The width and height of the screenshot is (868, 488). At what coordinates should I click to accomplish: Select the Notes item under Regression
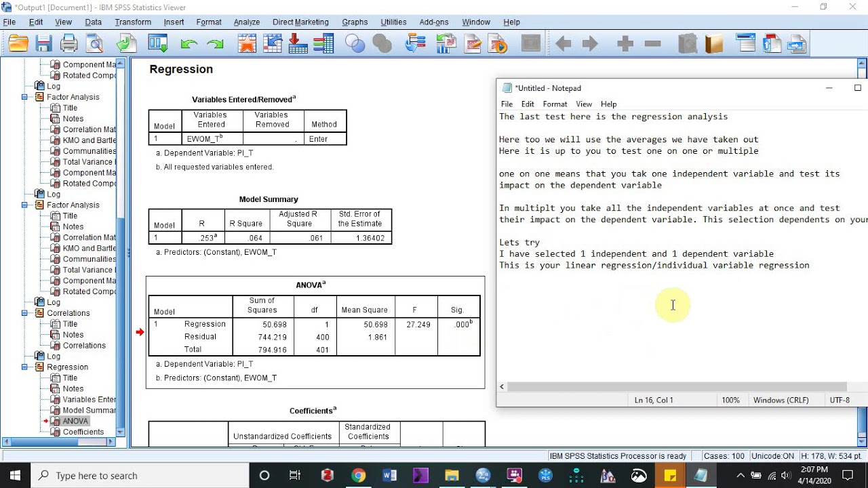tap(73, 389)
